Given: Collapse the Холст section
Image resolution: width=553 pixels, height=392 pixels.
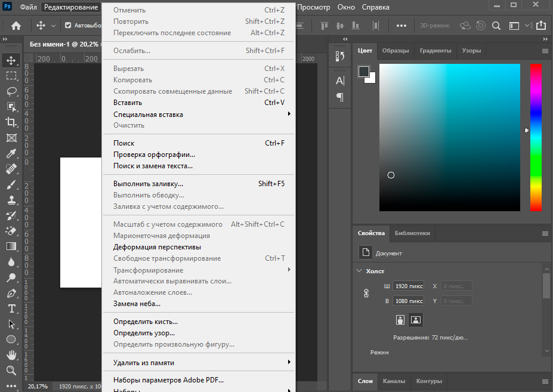Looking at the screenshot, I should (359, 271).
